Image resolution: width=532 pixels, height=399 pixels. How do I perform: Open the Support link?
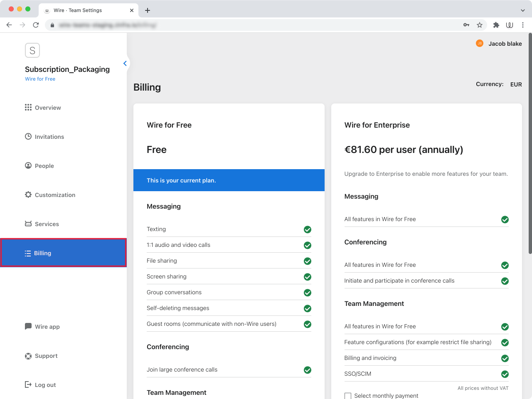(41, 356)
